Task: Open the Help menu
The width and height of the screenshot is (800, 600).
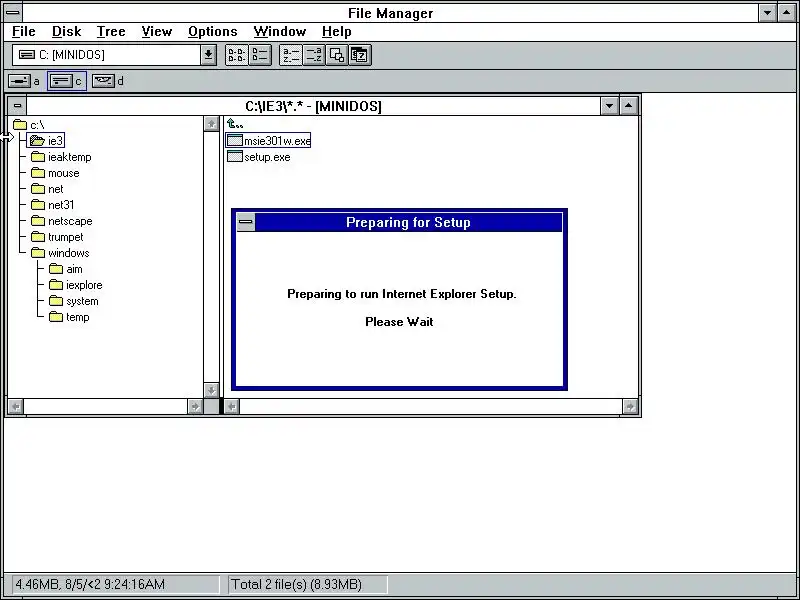Action: tap(336, 32)
